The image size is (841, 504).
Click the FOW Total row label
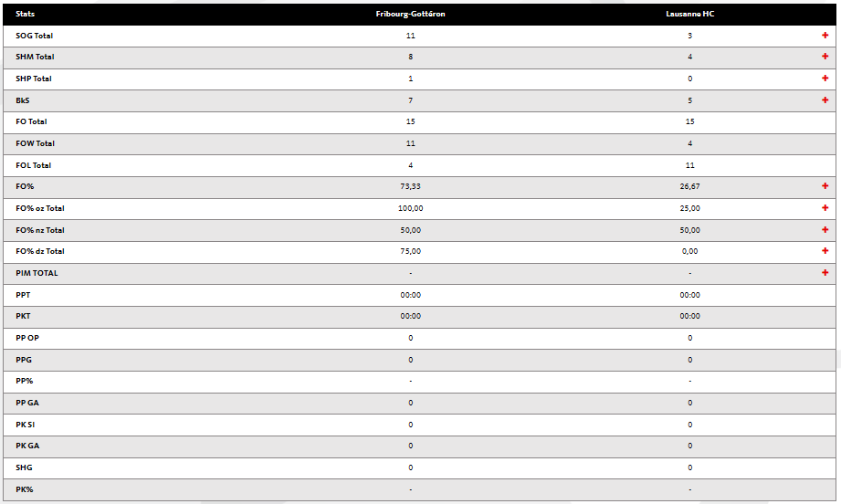click(35, 143)
